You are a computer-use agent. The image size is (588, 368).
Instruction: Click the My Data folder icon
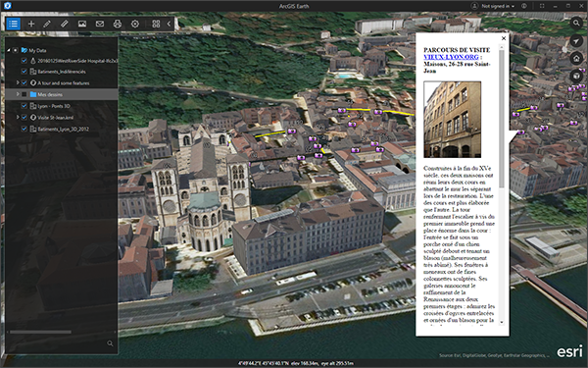(x=24, y=50)
